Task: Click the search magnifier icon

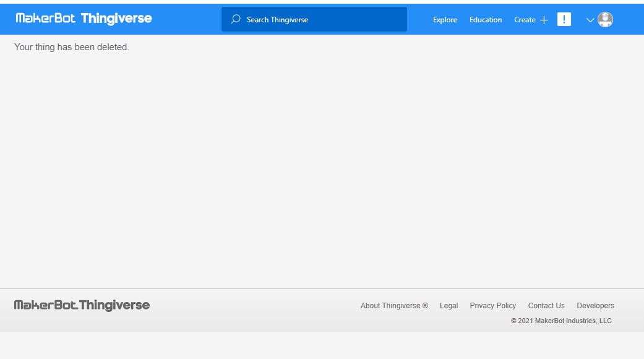Action: 236,19
